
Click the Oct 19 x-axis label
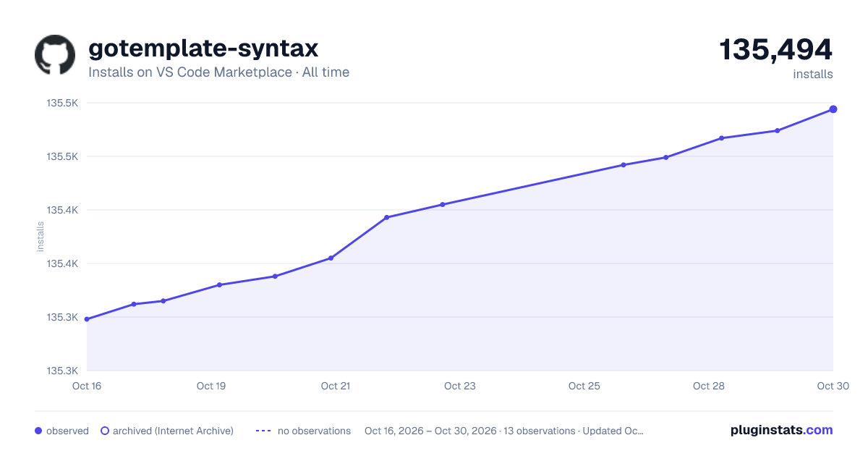coord(211,386)
